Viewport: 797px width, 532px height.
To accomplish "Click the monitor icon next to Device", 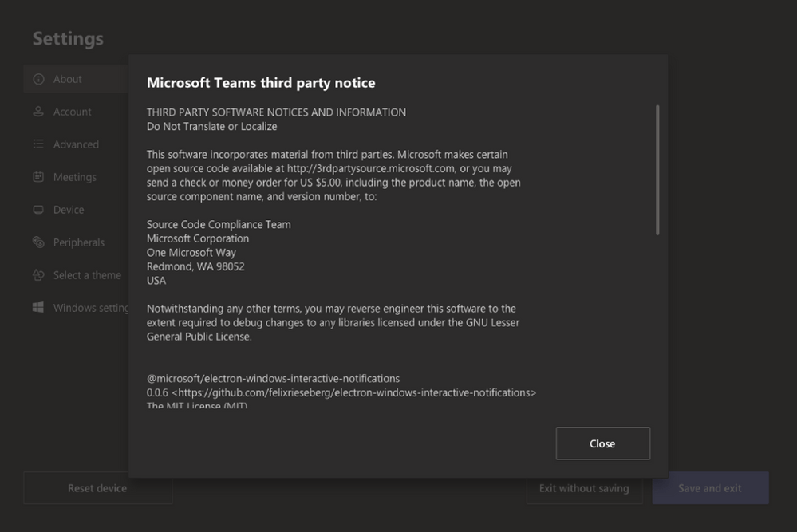I will coord(38,210).
